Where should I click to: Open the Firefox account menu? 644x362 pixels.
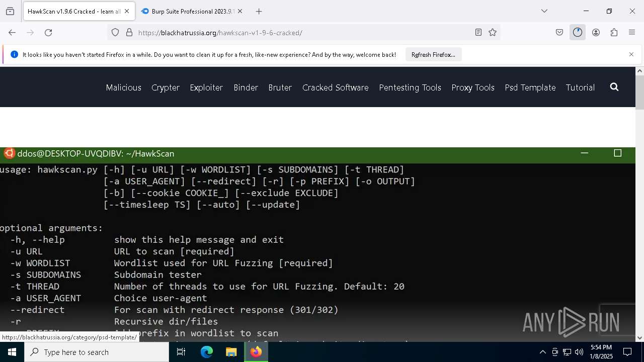596,33
